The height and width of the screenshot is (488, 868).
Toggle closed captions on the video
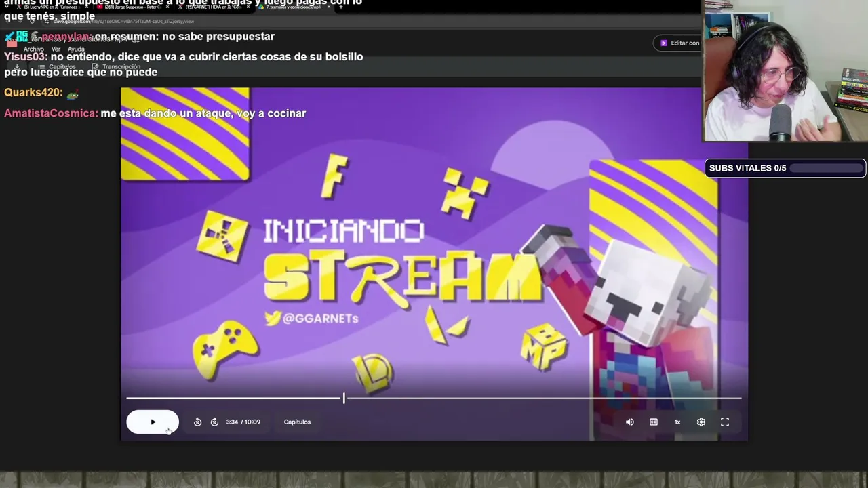click(654, 422)
